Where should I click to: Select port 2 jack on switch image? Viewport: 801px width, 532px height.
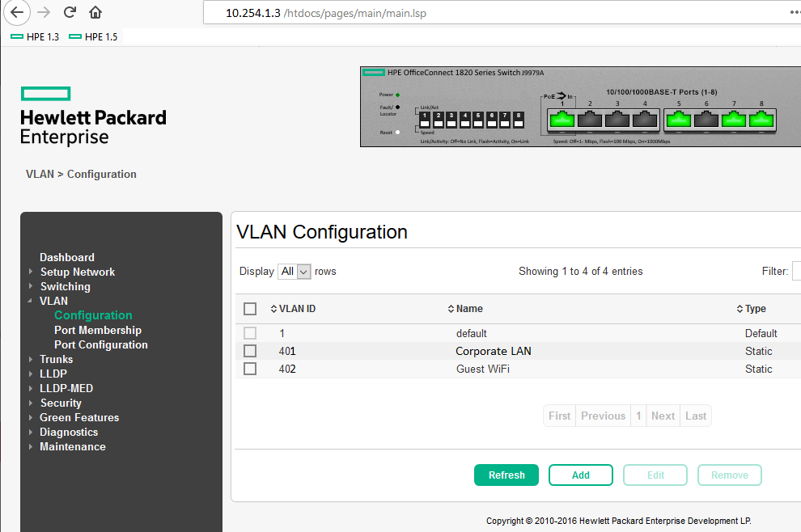coord(590,120)
